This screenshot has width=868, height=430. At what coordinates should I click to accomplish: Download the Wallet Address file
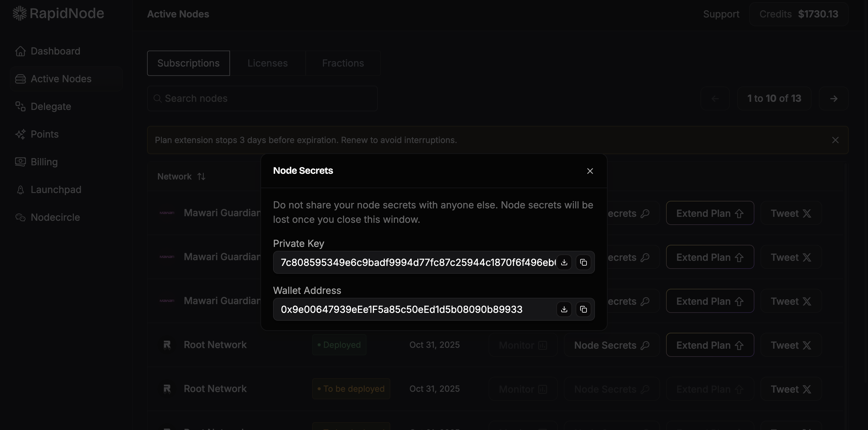coord(564,309)
